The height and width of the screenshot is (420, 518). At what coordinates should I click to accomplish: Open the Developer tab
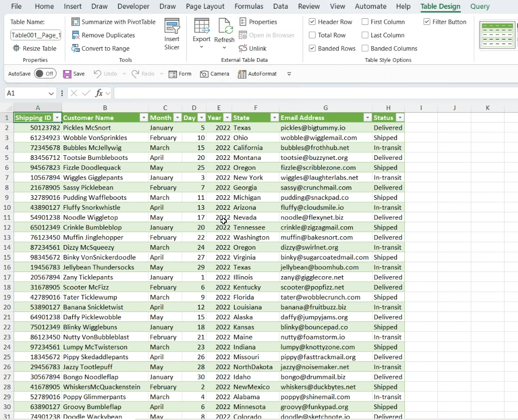click(133, 6)
